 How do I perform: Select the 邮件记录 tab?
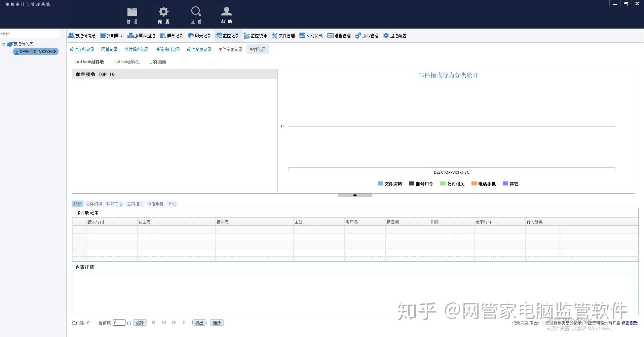[258, 49]
